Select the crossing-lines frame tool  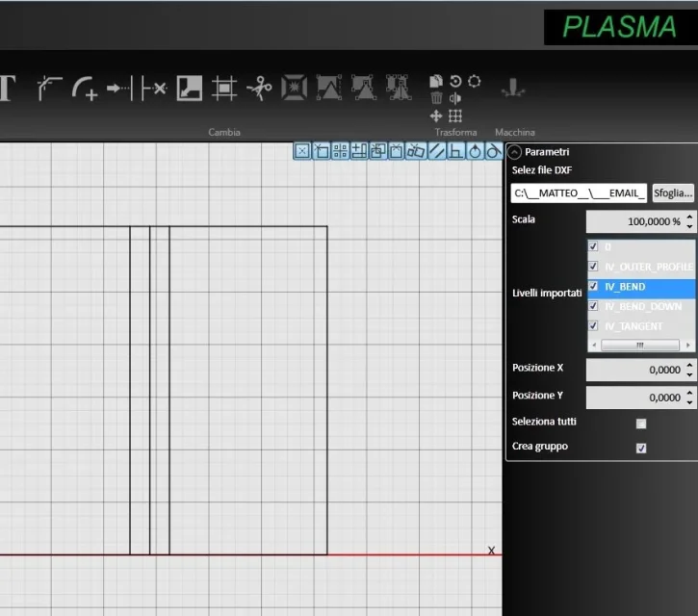[x=224, y=89]
